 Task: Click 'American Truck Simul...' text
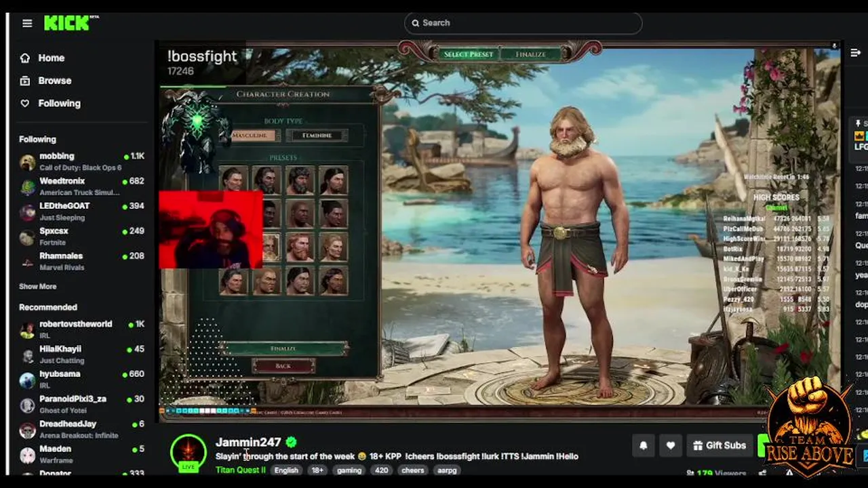[79, 193]
